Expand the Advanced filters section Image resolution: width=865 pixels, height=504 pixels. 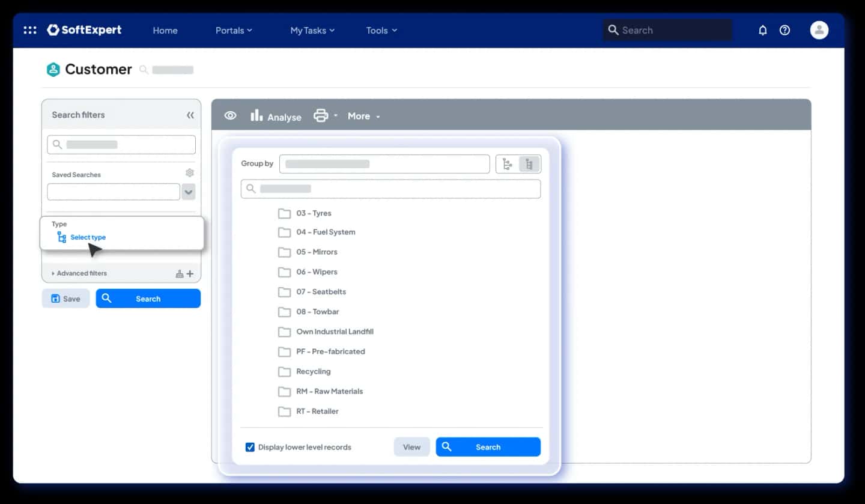point(79,273)
